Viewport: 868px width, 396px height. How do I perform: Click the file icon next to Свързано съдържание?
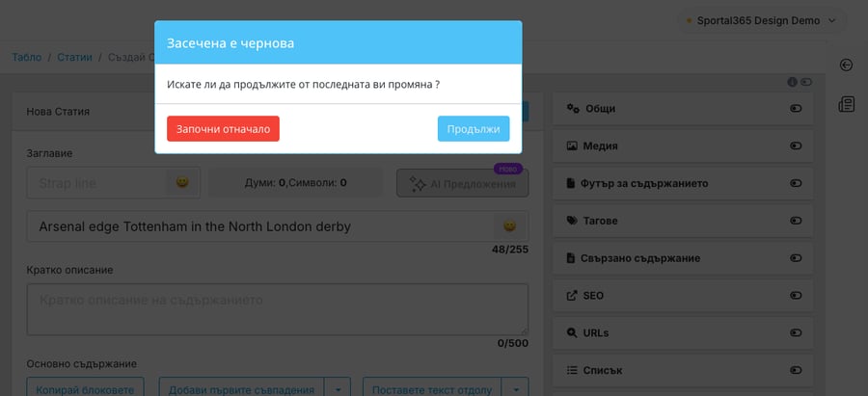(571, 257)
